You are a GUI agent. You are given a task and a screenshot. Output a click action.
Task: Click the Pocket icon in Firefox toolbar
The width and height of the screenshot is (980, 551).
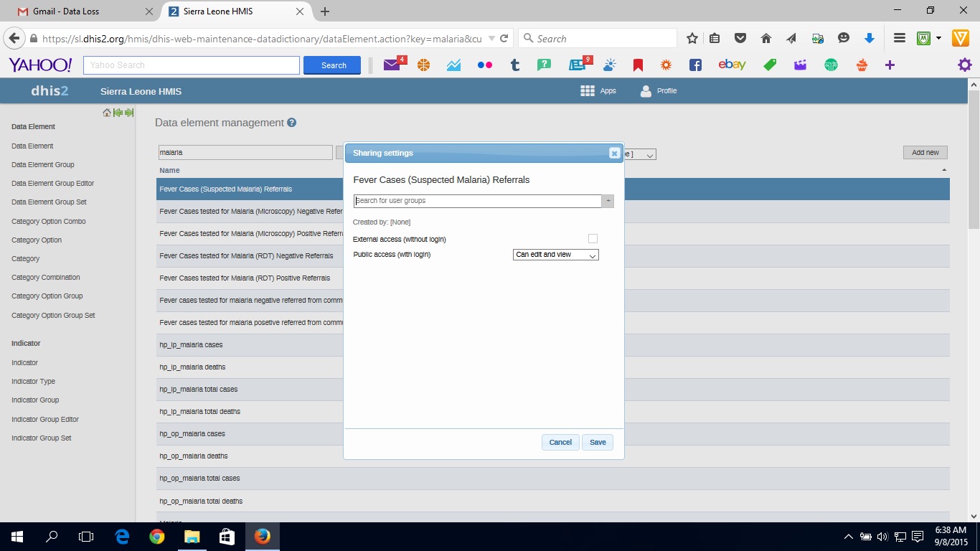(x=740, y=39)
